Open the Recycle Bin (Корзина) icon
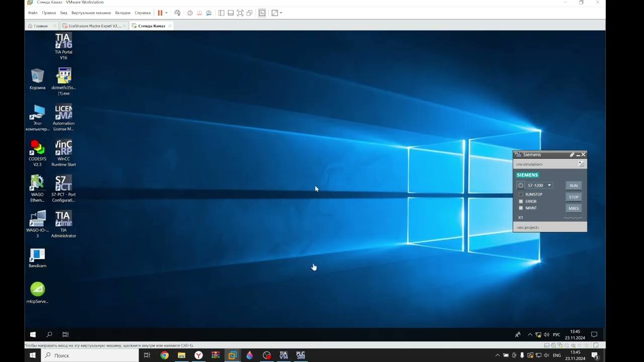 37,79
